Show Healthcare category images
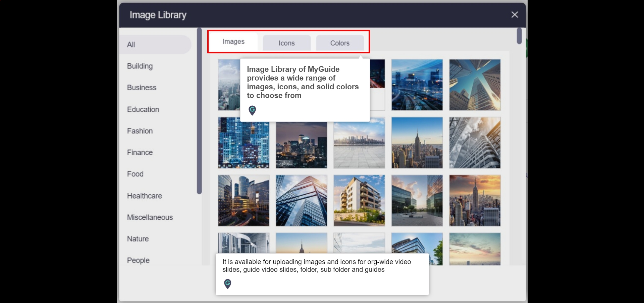Image resolution: width=644 pixels, height=303 pixels. coord(145,196)
